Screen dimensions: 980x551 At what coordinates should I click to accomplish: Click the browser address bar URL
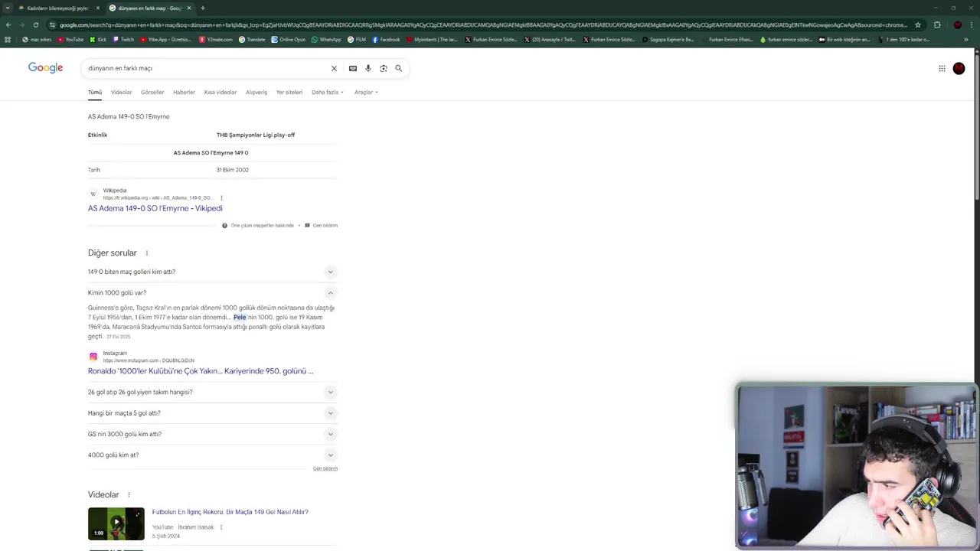point(482,24)
